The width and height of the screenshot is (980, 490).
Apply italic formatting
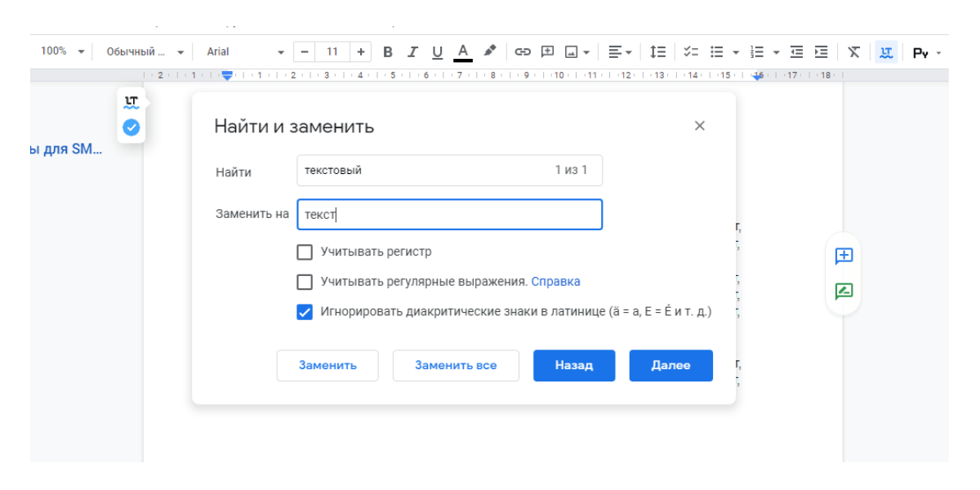coord(412,52)
